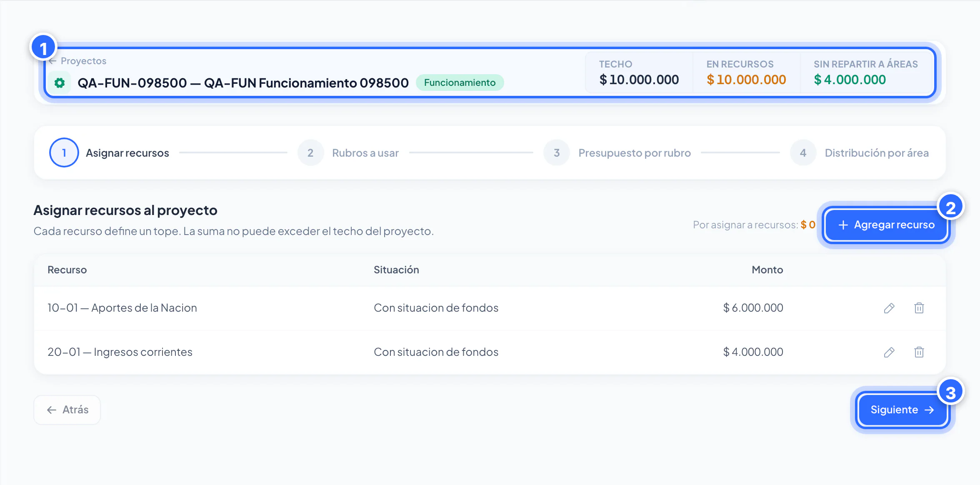Click the Agregar recurso button
Screen dimensions: 980x485
pos(886,225)
